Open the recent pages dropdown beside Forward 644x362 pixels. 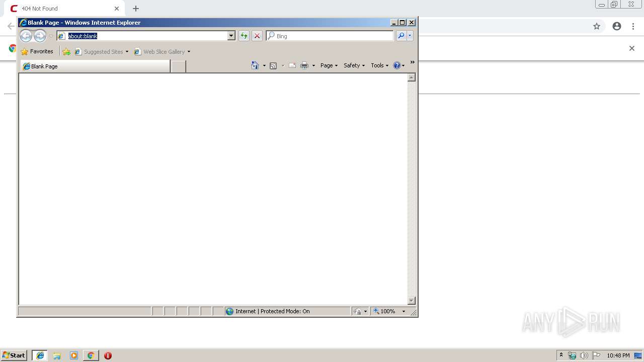51,36
